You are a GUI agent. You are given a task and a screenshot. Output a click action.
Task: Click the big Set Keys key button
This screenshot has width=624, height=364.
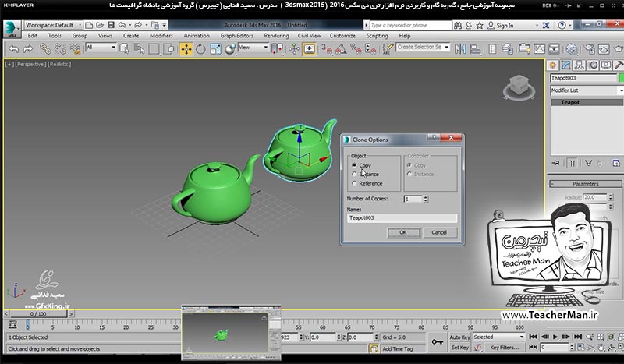pos(438,342)
